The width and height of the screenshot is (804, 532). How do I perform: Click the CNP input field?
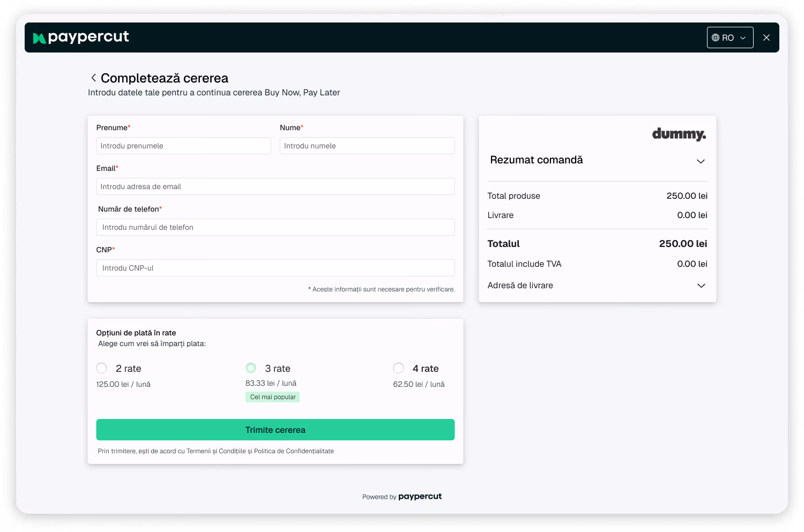[x=276, y=268]
